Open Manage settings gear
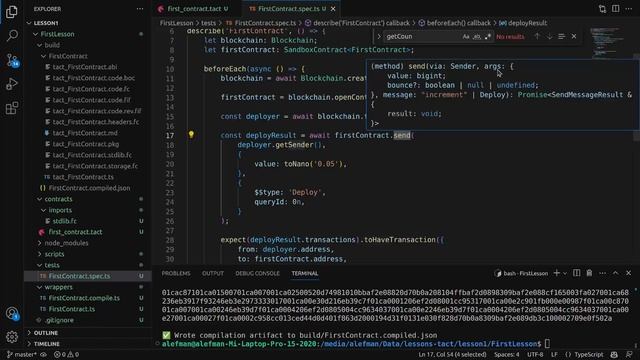The image size is (640, 360). click(12, 337)
